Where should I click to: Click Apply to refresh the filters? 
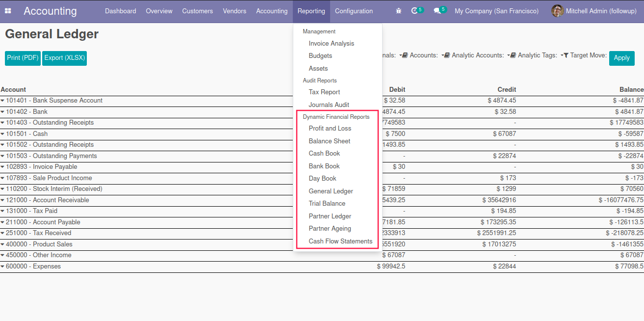pyautogui.click(x=621, y=58)
